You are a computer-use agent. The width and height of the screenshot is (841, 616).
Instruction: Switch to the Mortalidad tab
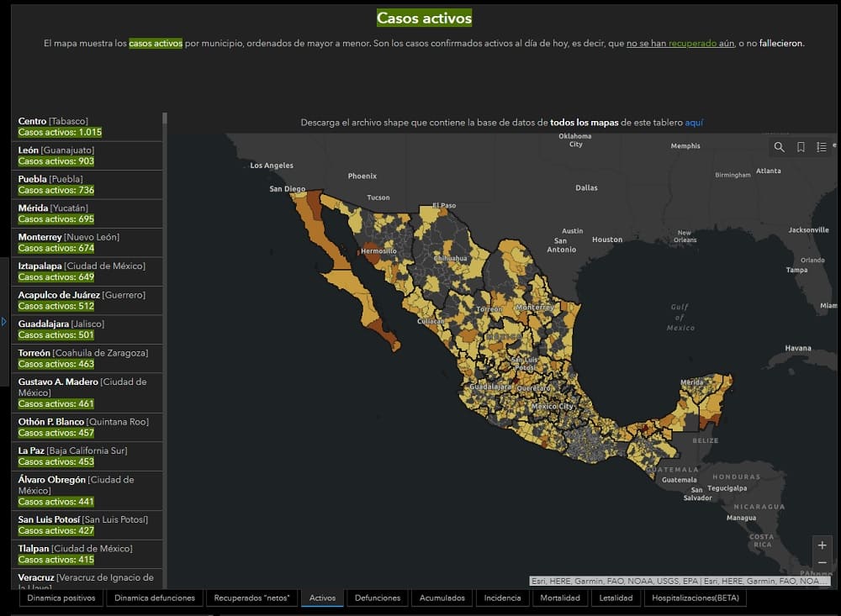click(x=560, y=598)
